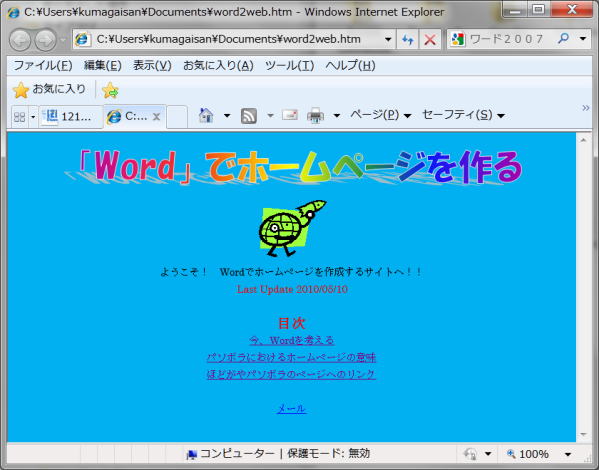Screen dimensions: 599x470
Task: Open the 編集(E) menu
Action: click(x=102, y=66)
